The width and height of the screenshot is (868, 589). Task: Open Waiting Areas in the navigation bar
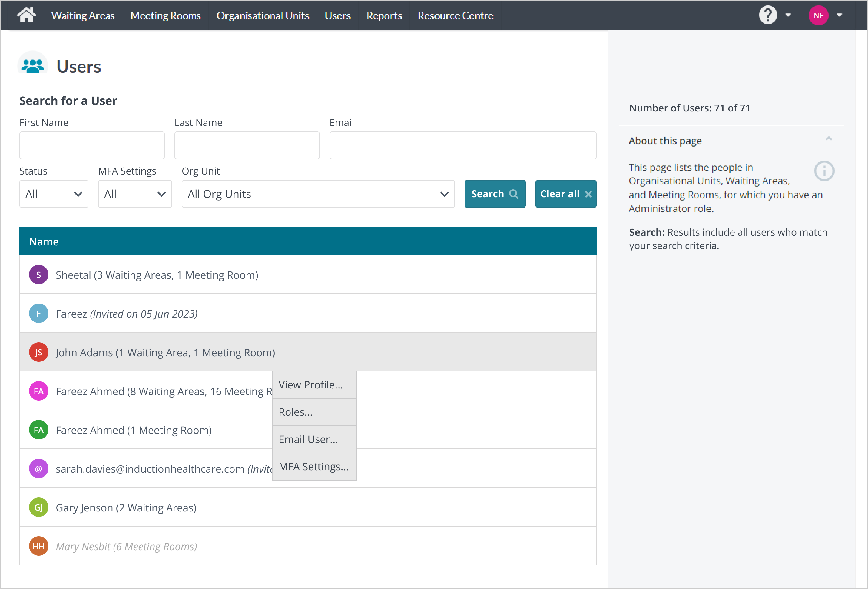coord(83,15)
